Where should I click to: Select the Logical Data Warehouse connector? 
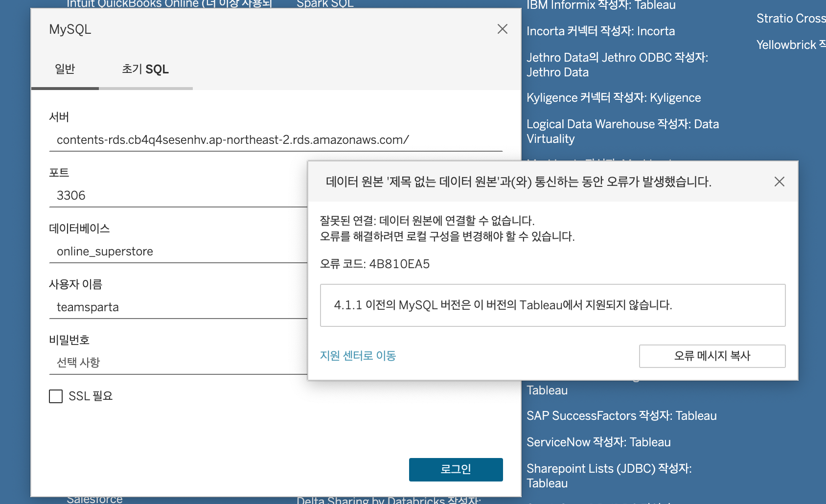click(623, 132)
